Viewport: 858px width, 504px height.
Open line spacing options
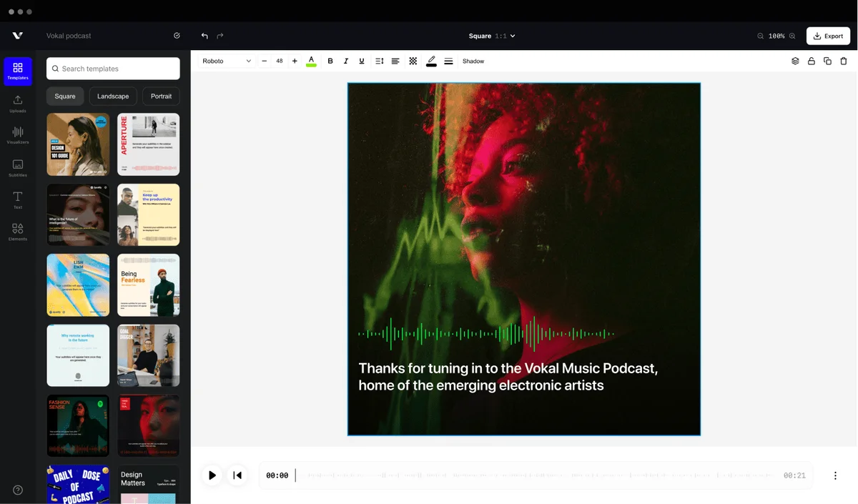point(380,61)
